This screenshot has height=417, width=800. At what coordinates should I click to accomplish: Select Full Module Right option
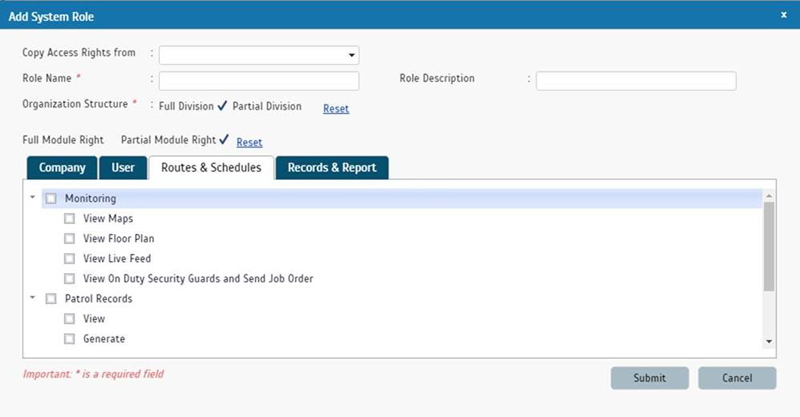point(63,140)
